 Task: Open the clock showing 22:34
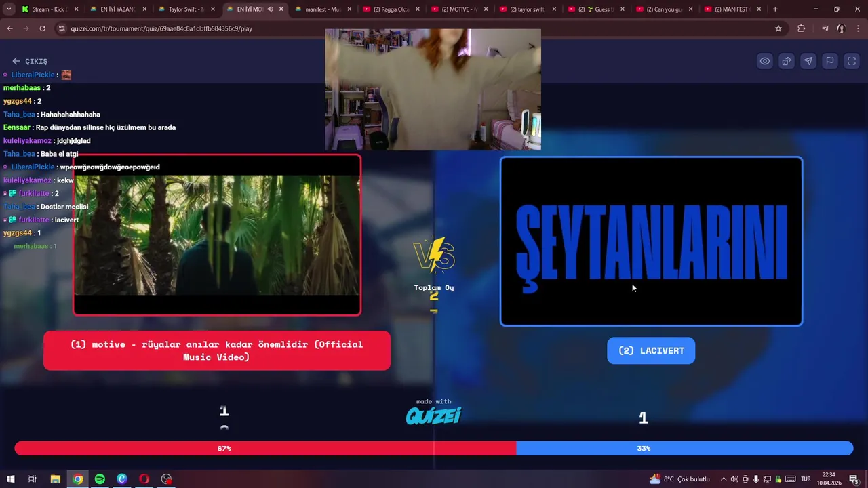pos(829,479)
